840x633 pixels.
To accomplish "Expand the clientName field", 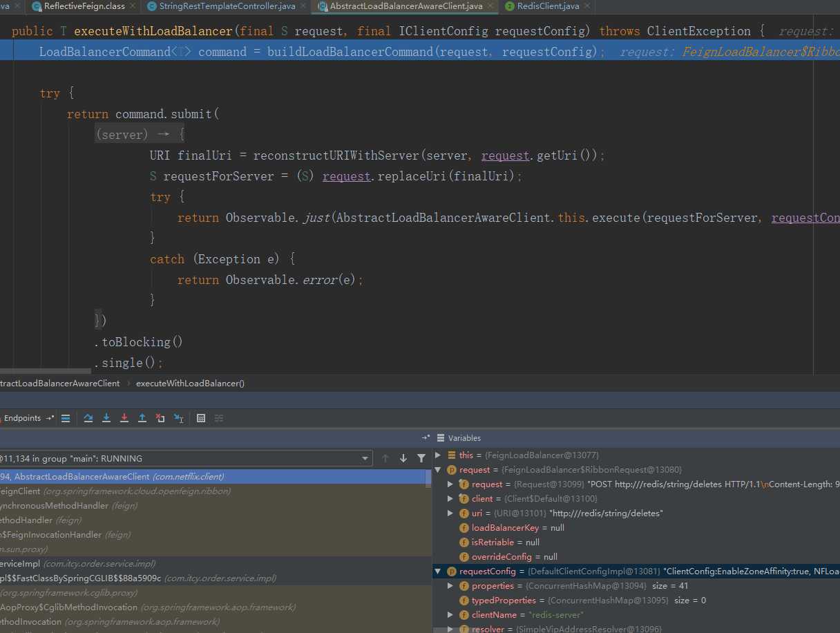I will 450,615.
